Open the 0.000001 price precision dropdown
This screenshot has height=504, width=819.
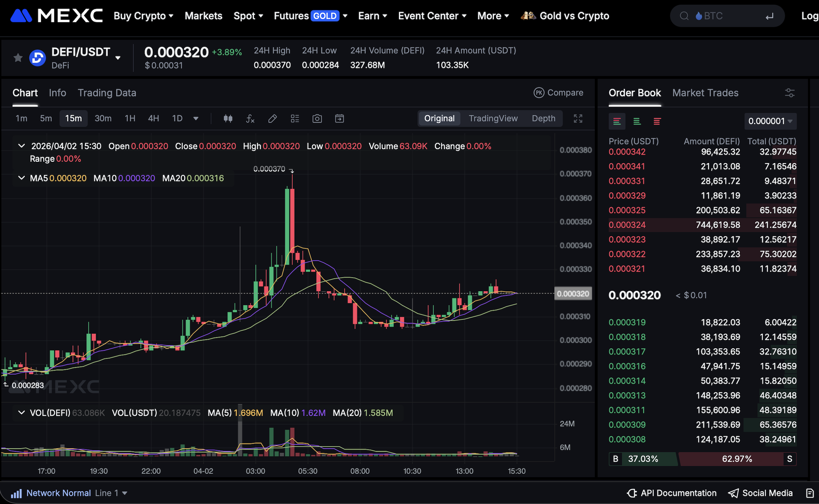770,121
